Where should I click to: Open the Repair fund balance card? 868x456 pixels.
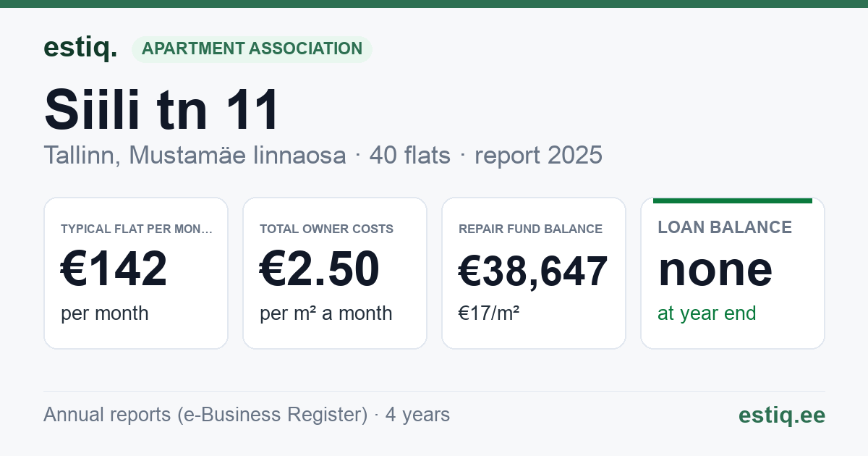coord(534,273)
